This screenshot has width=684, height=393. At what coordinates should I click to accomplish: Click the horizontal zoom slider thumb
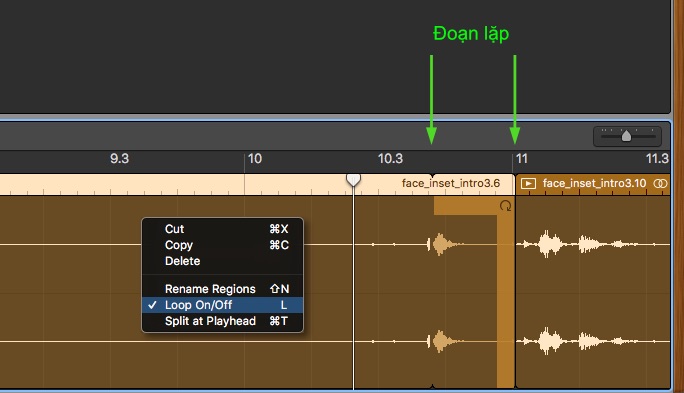[x=626, y=136]
